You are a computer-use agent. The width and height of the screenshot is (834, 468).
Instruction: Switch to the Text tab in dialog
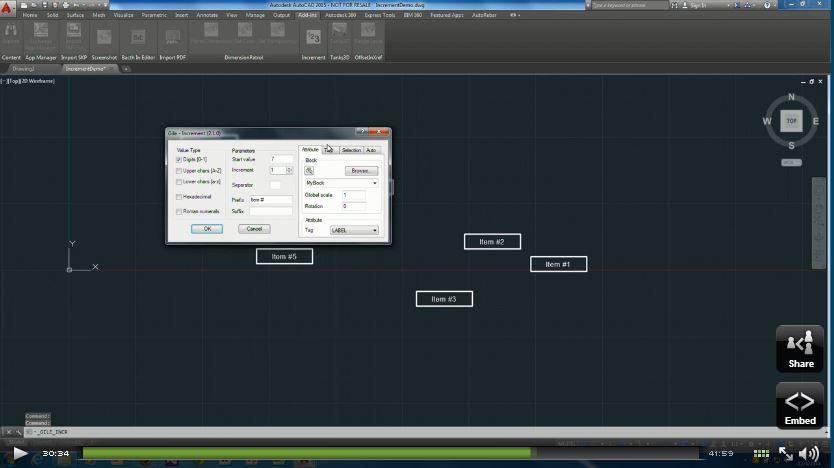329,150
